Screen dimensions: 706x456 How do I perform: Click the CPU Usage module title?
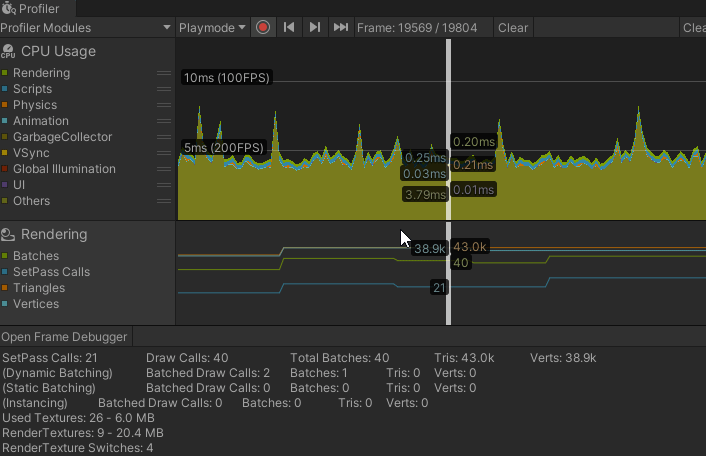59,51
